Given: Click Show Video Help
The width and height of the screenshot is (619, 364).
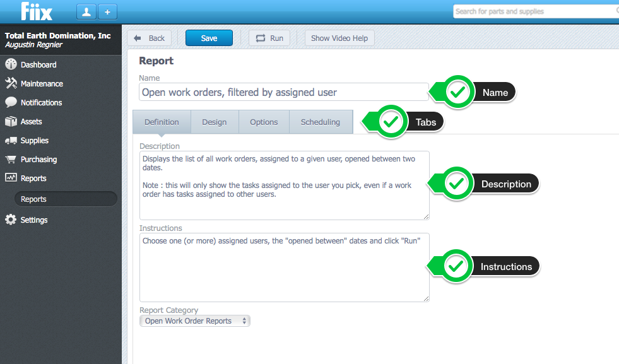Looking at the screenshot, I should 339,38.
